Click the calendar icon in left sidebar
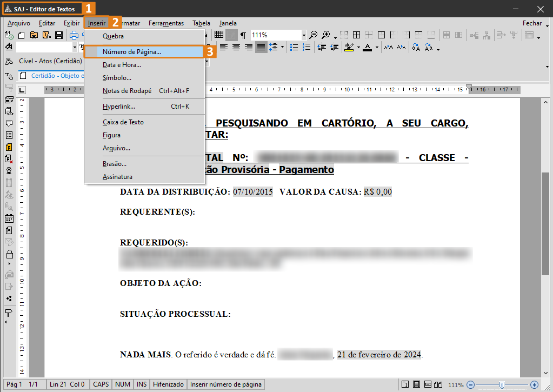Screen dimensions: 553x392 tap(9, 218)
